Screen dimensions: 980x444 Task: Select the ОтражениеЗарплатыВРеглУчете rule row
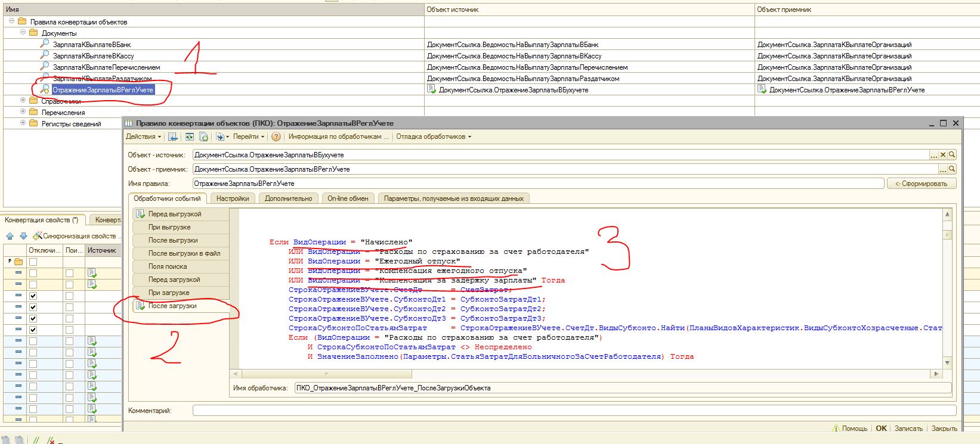tap(103, 90)
